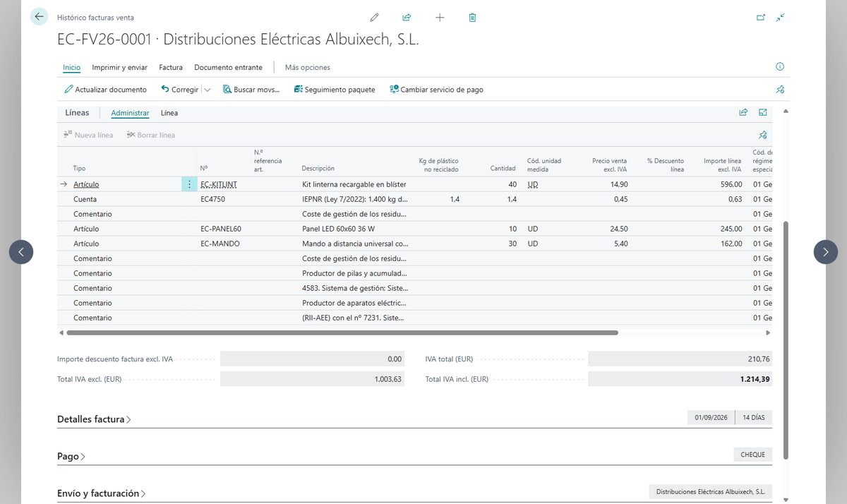Open row options for EC-KITLINT line
Viewport: 847px width, 504px height.
[189, 184]
